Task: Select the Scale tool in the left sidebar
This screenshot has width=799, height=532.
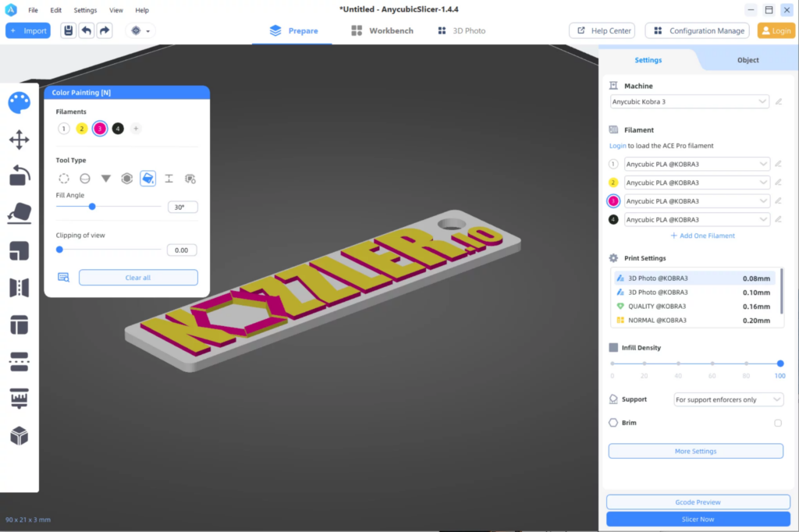Action: 20,250
